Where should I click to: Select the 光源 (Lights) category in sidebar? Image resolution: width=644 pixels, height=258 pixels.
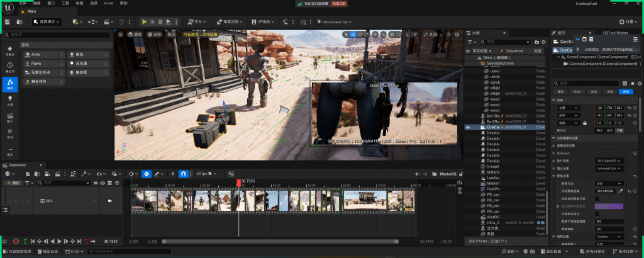pos(10,101)
